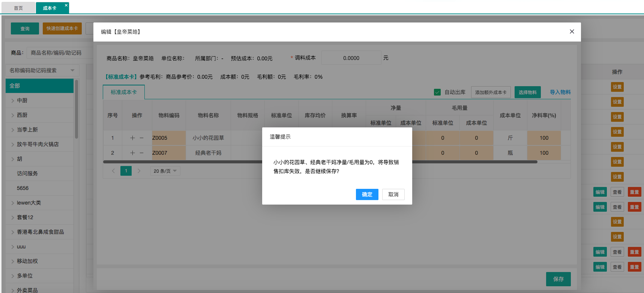The image size is (644, 293).
Task: Select page 1 in pagination
Action: [x=126, y=171]
